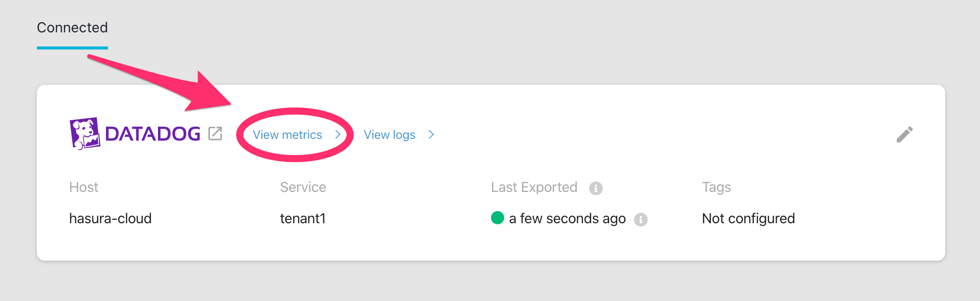Expand the chevron after View metrics
The width and height of the screenshot is (980, 301).
coord(339,135)
